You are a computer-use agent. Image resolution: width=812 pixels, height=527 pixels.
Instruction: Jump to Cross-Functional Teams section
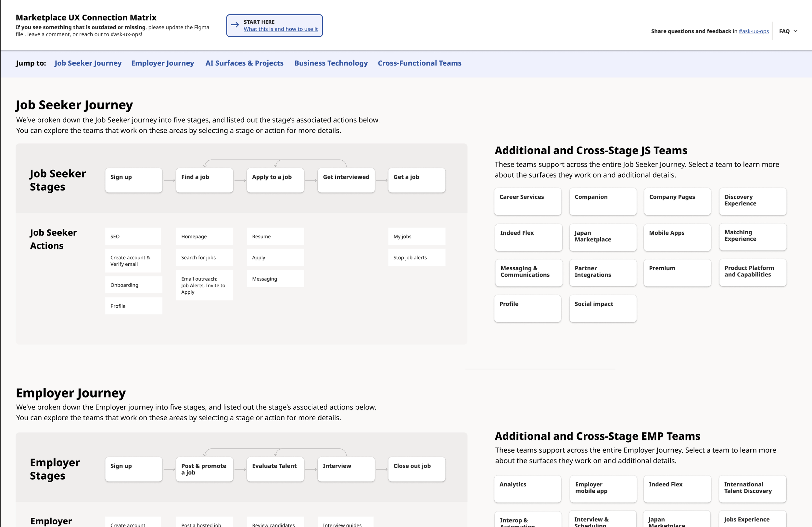tap(419, 63)
